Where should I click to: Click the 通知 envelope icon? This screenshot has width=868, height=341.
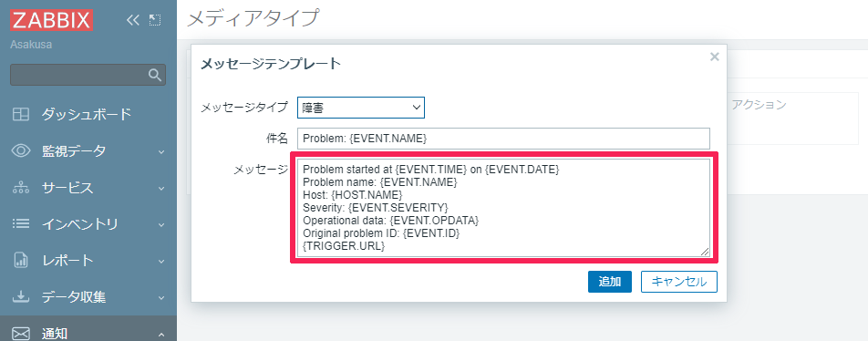click(21, 334)
